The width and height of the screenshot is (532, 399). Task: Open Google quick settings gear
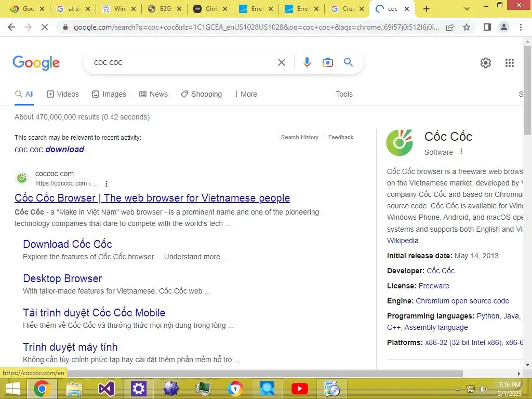click(x=486, y=63)
